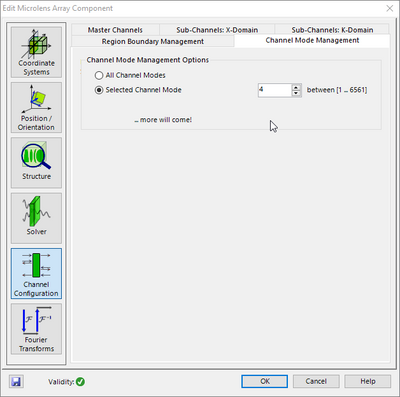The height and width of the screenshot is (397, 400).
Task: Click the channel mode number input field
Action: coord(275,90)
